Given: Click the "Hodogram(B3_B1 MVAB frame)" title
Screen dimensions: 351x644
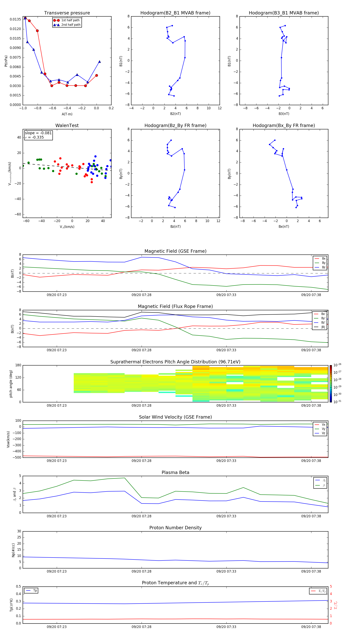Looking at the screenshot, I should tap(284, 13).
